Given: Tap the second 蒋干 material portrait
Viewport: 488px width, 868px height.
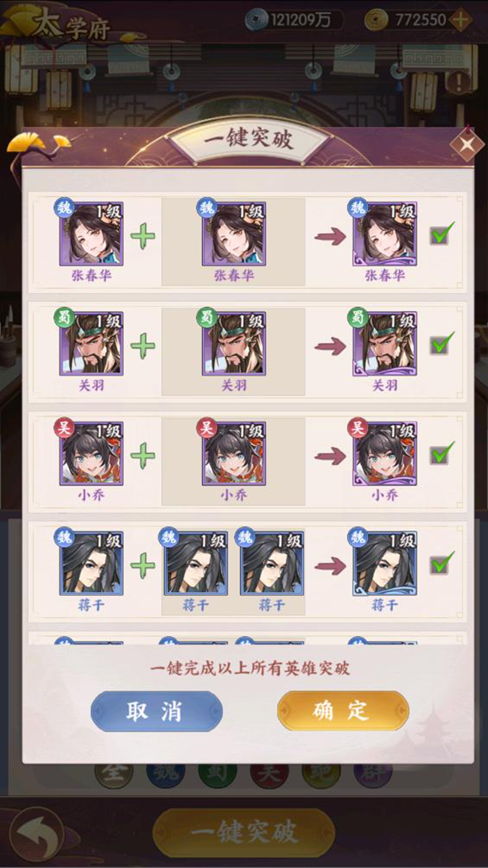Looking at the screenshot, I should 272,564.
